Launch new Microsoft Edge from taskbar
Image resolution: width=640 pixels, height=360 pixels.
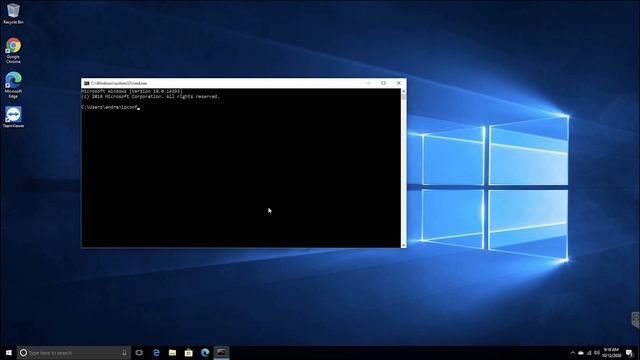click(205, 353)
